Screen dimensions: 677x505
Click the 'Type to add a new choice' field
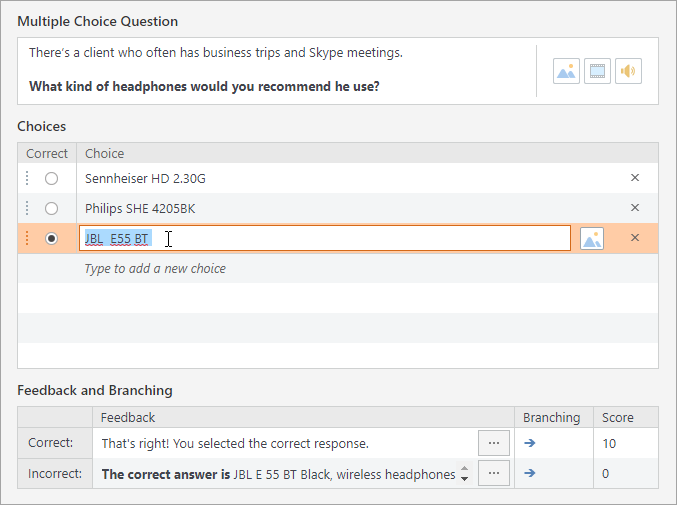coord(155,268)
